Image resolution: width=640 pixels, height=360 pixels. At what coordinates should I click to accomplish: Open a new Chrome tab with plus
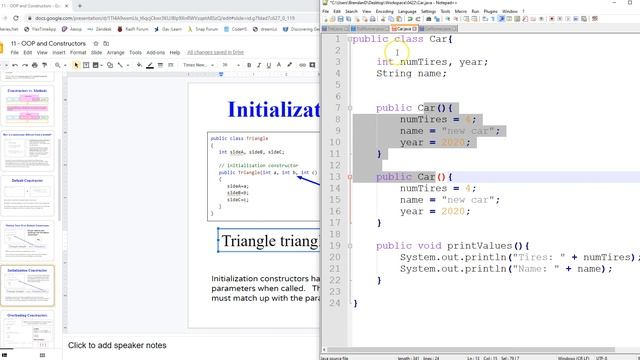[80, 6]
